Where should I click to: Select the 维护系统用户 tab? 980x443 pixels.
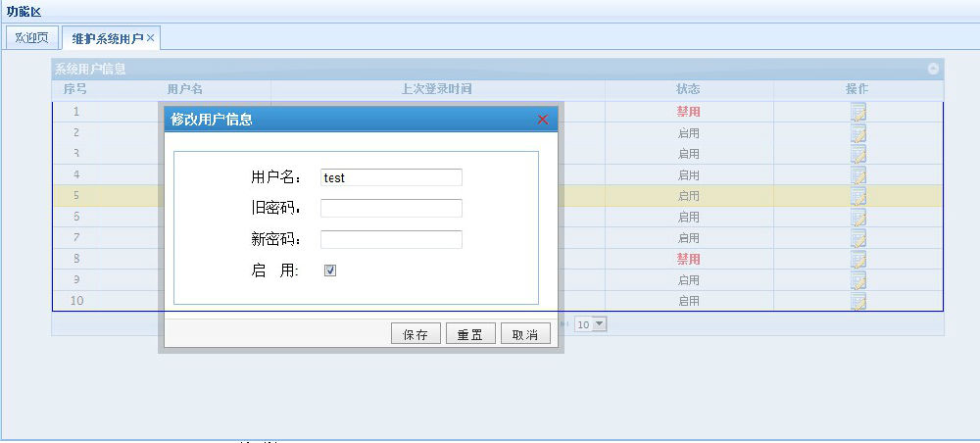[x=107, y=38]
